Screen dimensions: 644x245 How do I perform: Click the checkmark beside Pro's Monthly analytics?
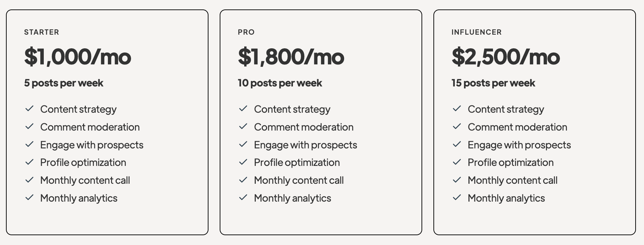[x=243, y=197]
